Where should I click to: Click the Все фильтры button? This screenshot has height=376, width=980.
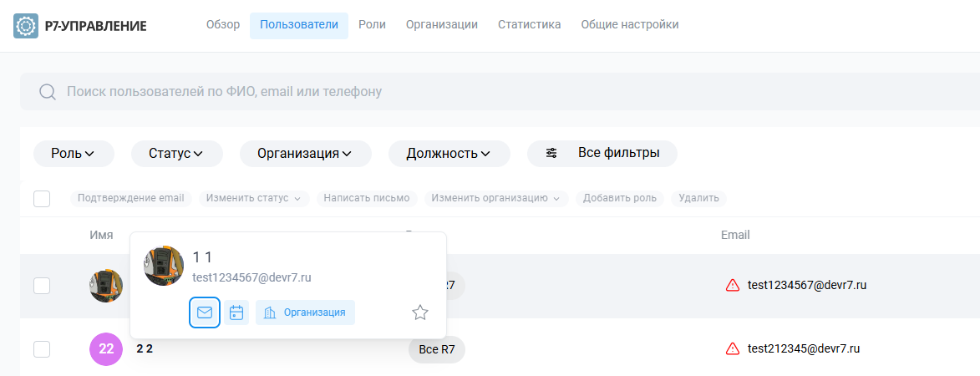(x=602, y=154)
